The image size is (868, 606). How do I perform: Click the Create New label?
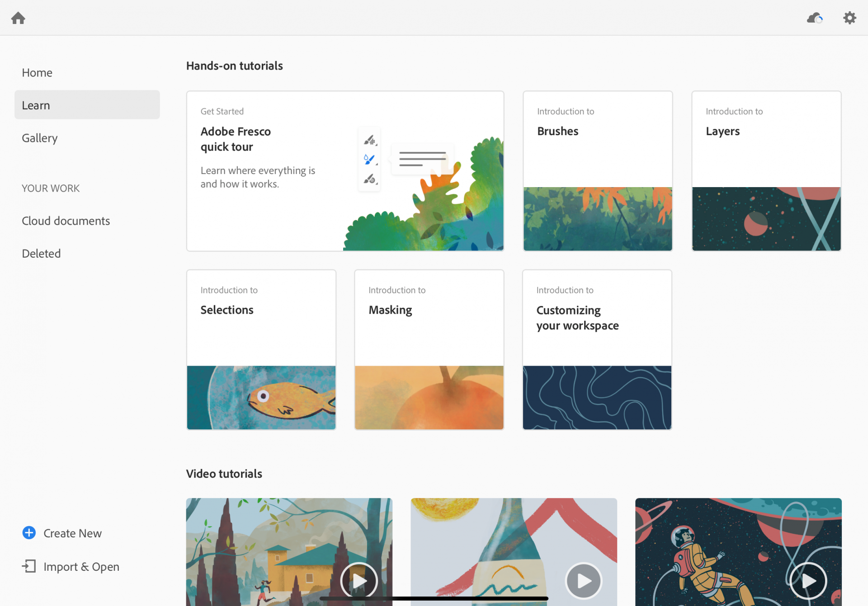[73, 533]
